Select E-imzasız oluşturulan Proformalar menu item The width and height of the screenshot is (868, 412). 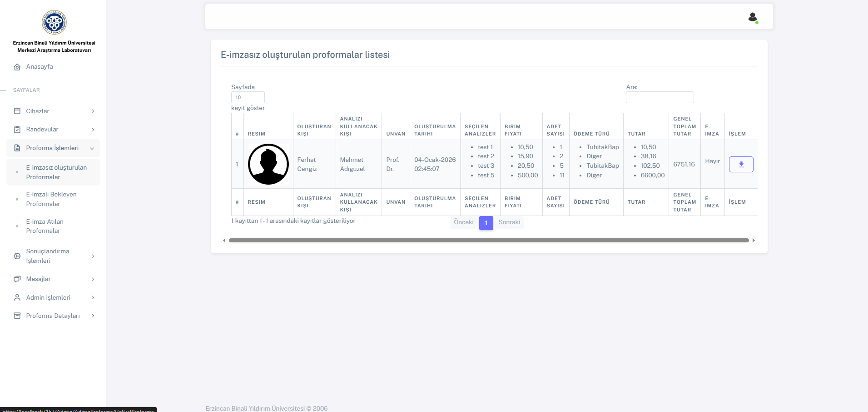point(56,172)
